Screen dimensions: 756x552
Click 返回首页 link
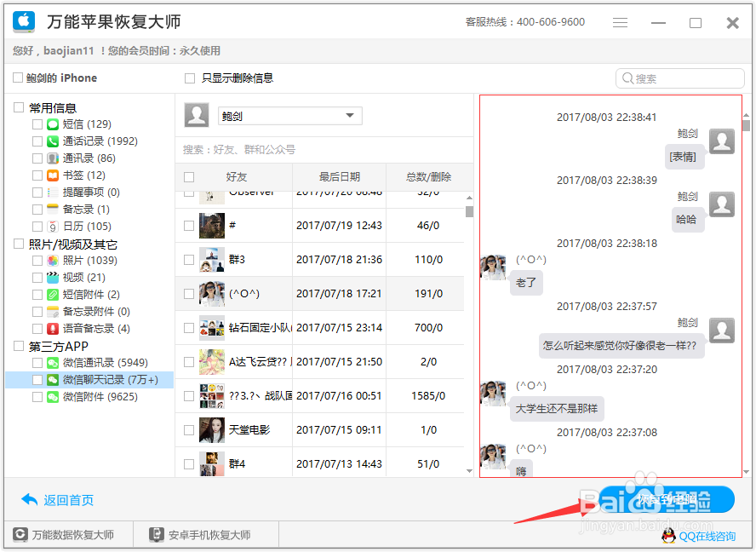(68, 500)
